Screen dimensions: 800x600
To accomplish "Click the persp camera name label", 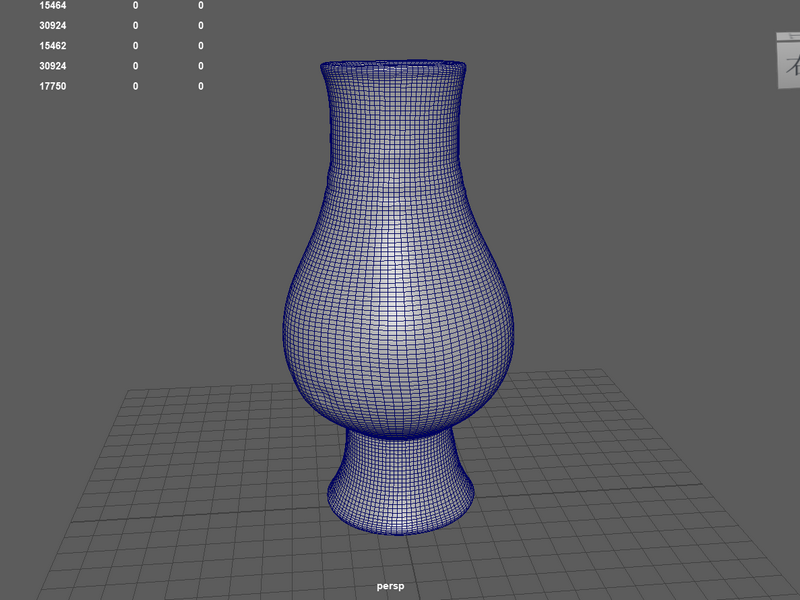I will tap(390, 586).
